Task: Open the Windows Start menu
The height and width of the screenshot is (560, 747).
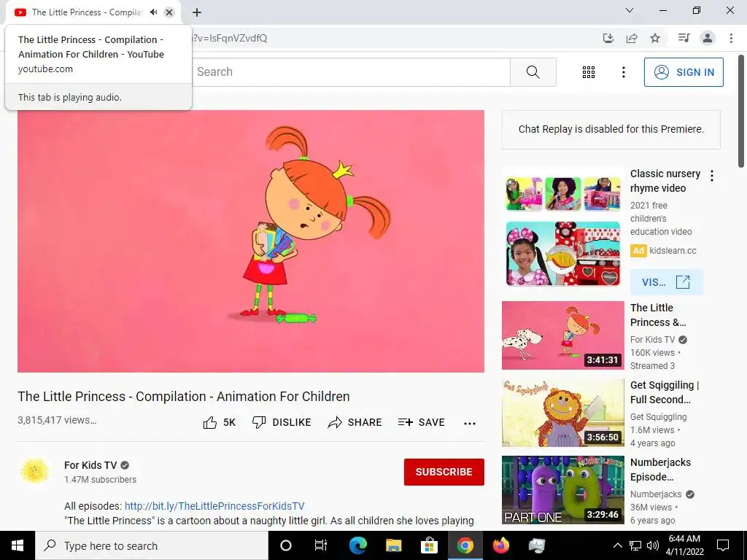Action: coord(18,545)
